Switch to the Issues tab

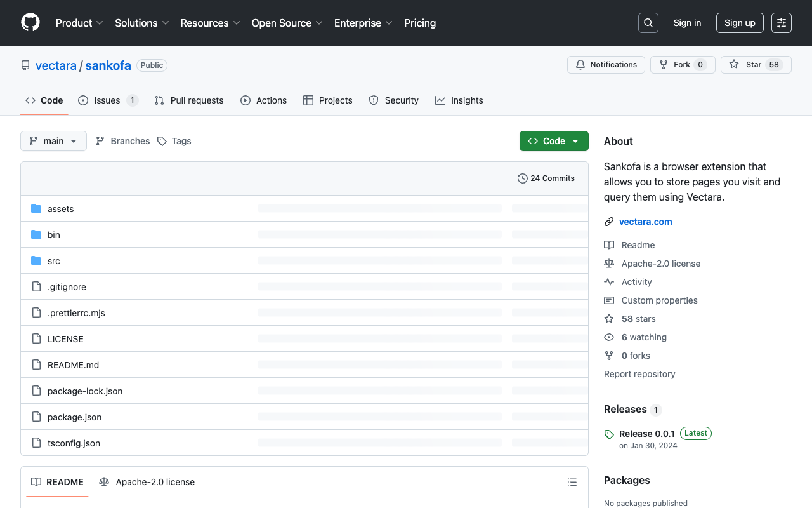(x=108, y=100)
